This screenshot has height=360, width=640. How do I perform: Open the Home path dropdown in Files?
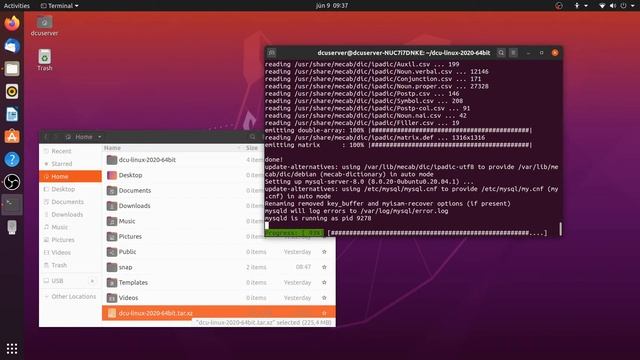click(100, 137)
